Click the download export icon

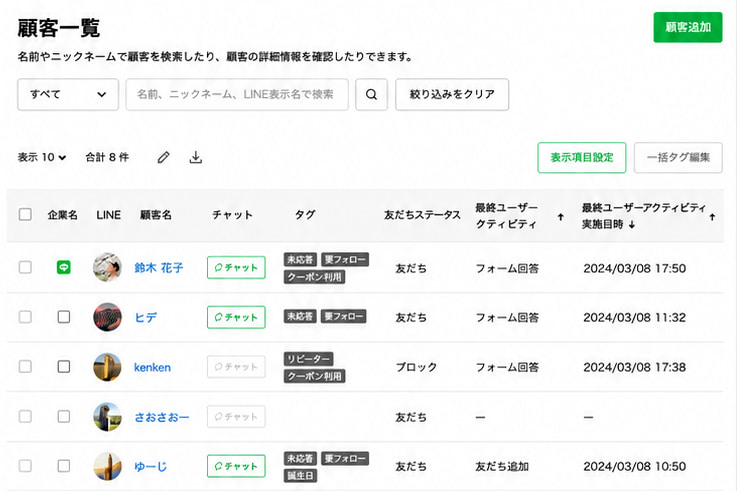(x=196, y=157)
